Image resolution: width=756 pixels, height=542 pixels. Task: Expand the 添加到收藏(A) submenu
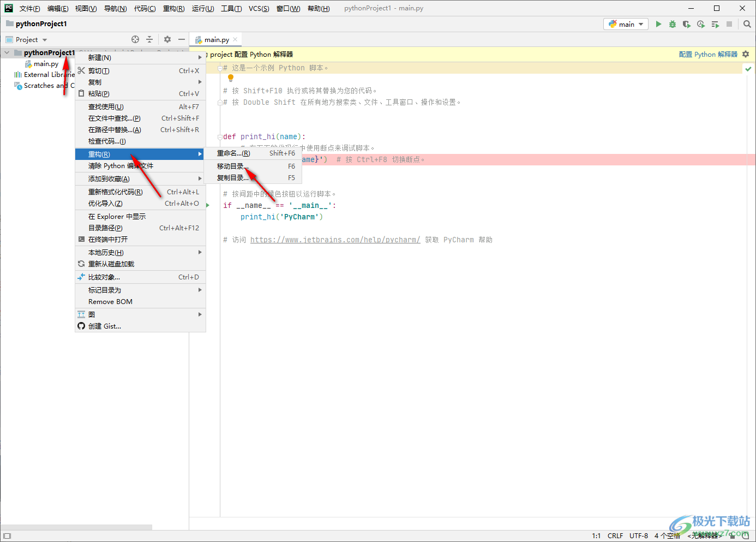click(x=140, y=178)
